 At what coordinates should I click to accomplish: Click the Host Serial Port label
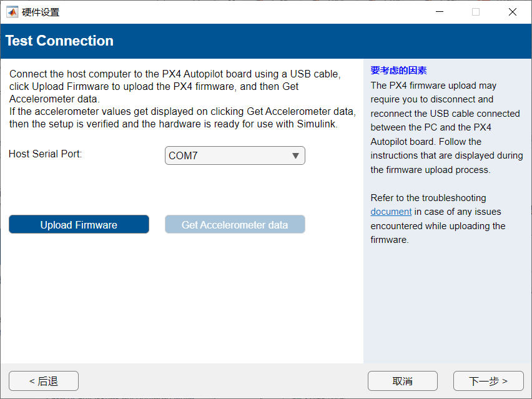coord(46,154)
